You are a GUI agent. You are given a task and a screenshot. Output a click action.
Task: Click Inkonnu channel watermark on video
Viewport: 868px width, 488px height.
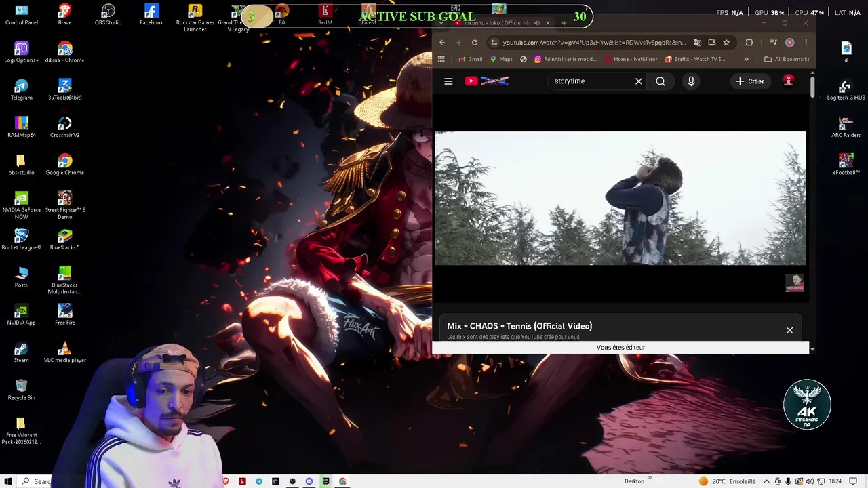pos(794,283)
